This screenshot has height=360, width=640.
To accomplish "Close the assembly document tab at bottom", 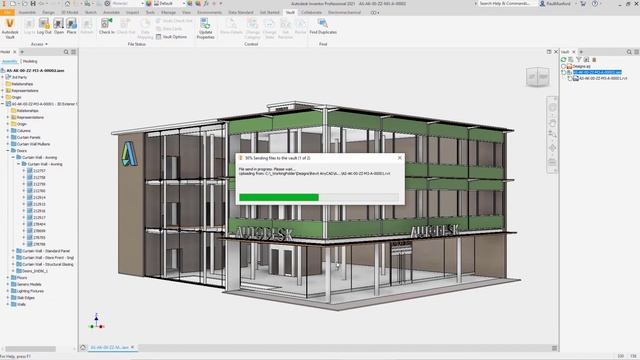I will (132, 347).
